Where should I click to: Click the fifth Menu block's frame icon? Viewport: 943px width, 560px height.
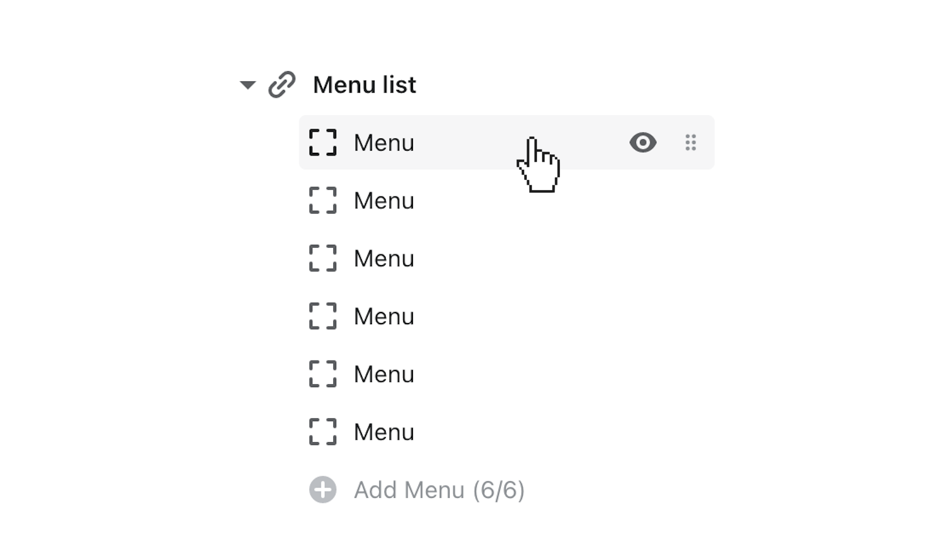point(323,374)
